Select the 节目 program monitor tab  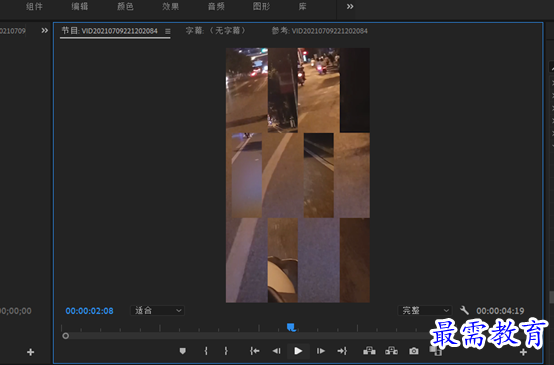click(x=110, y=31)
